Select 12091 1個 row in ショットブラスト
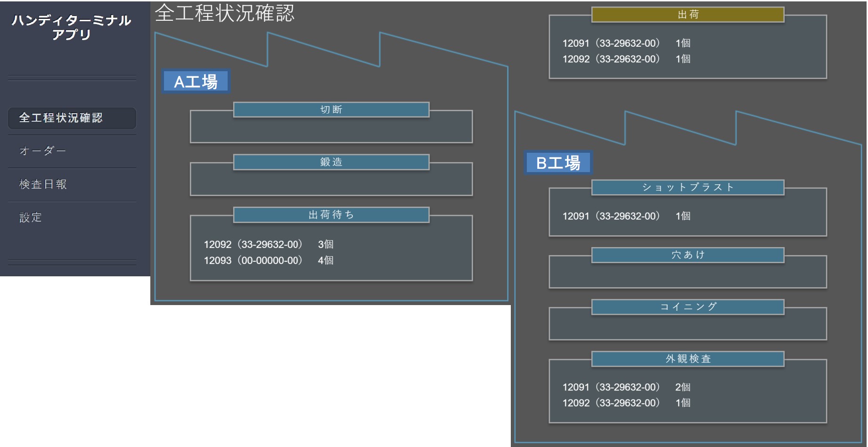Screen dimensions: 868x447 click(x=626, y=216)
